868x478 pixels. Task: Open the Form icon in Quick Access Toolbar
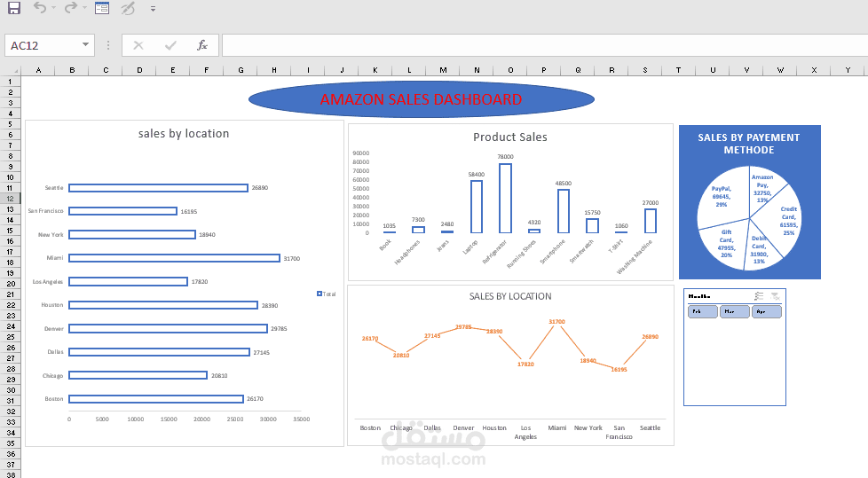tap(102, 8)
